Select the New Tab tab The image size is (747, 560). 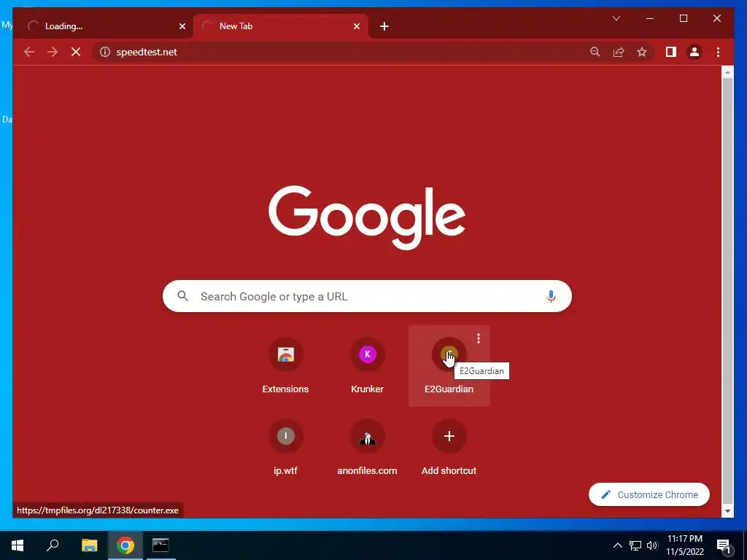tap(281, 26)
